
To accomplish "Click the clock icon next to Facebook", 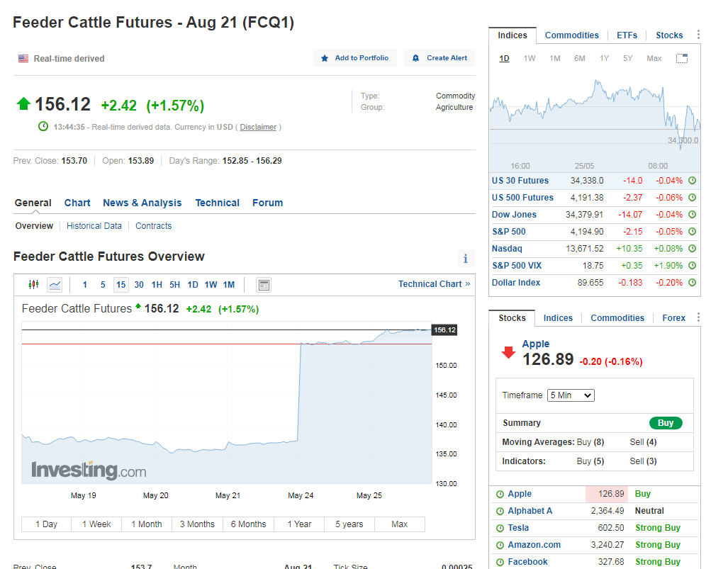I will pos(500,562).
